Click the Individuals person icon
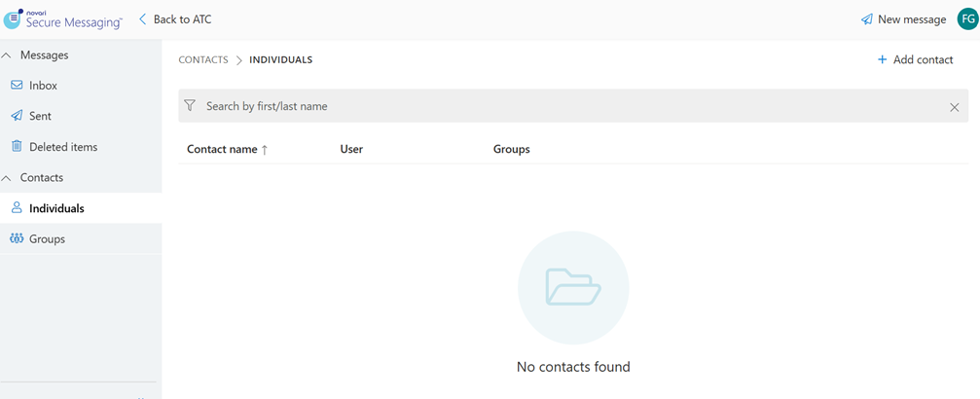 pyautogui.click(x=17, y=208)
